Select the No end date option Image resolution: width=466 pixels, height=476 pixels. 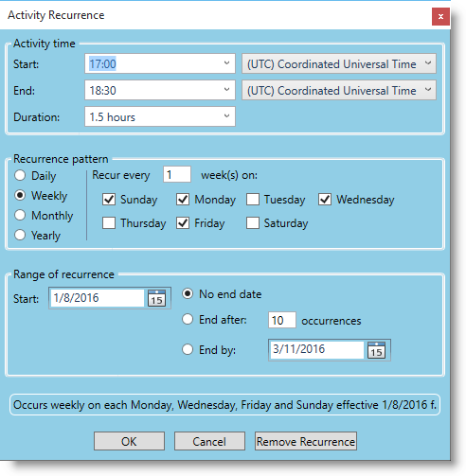pyautogui.click(x=188, y=294)
